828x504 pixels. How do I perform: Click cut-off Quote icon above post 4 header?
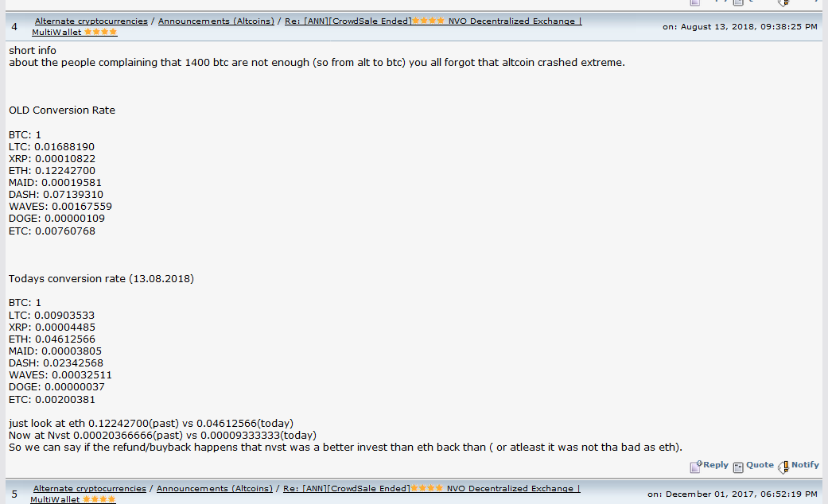click(738, 2)
